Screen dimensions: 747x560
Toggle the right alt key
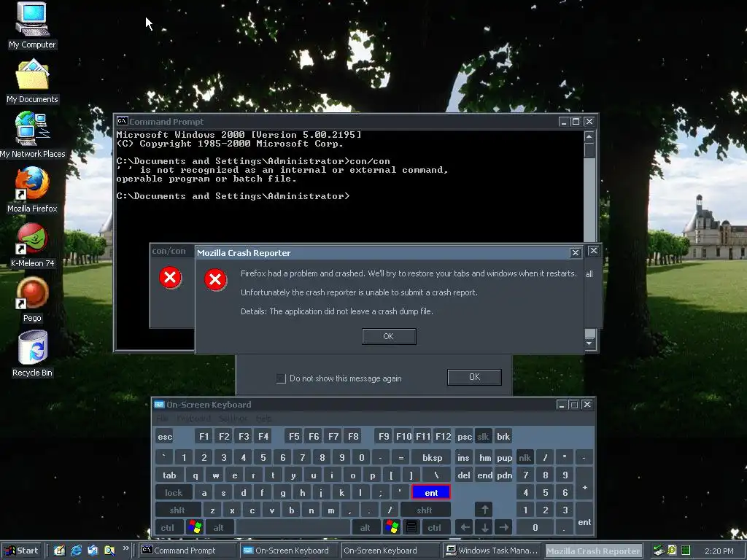(x=365, y=528)
